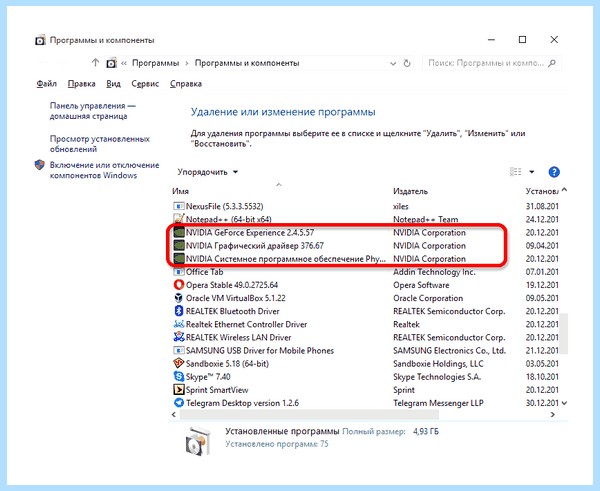Open Включение или отключение компонентов Windows

tap(104, 170)
